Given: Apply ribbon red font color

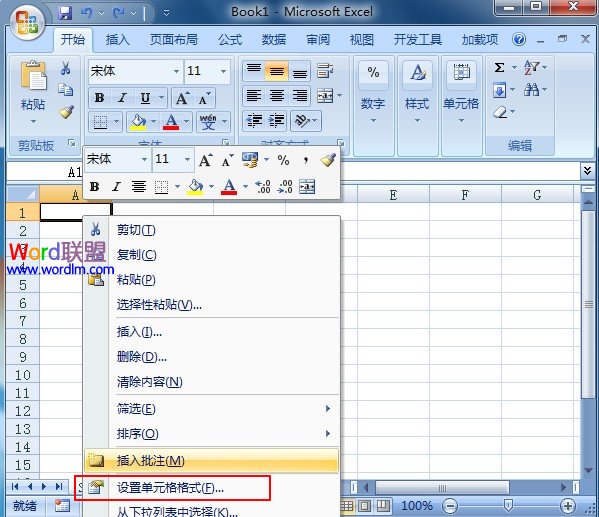Looking at the screenshot, I should [171, 122].
